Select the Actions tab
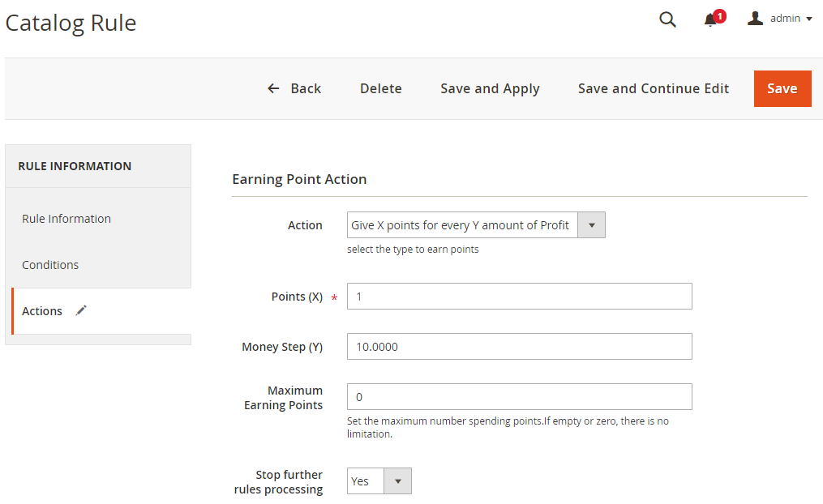The image size is (823, 504). [42, 311]
